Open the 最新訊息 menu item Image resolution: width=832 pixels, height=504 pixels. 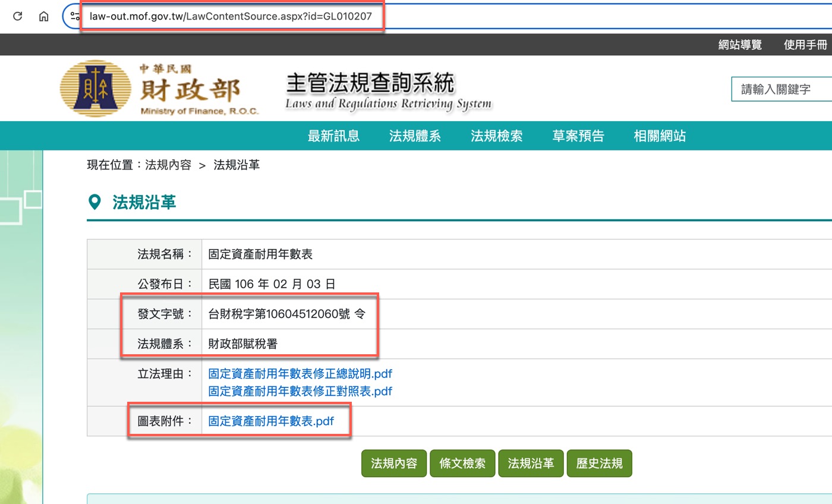[x=333, y=136]
